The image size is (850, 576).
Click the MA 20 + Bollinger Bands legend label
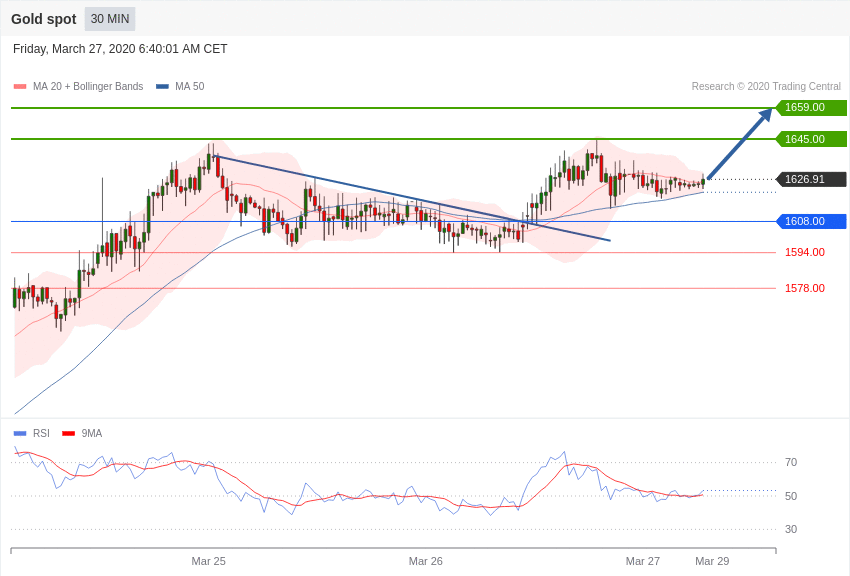[x=88, y=86]
